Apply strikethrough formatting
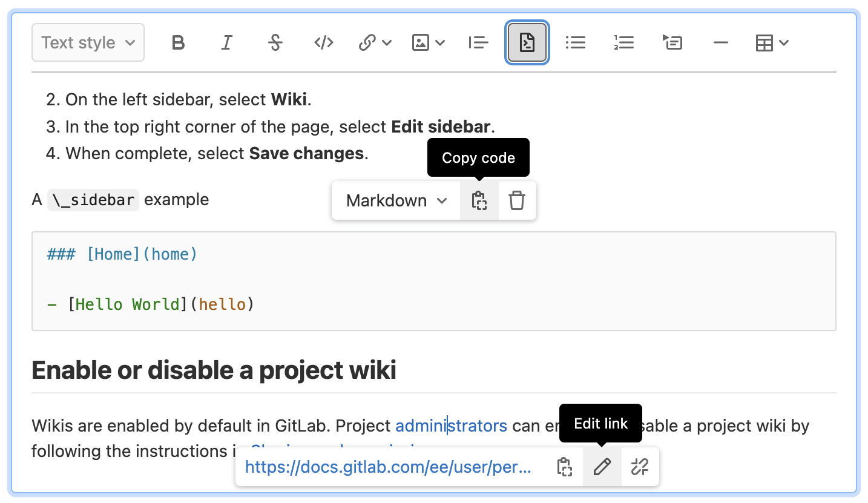This screenshot has height=503, width=868. click(275, 42)
